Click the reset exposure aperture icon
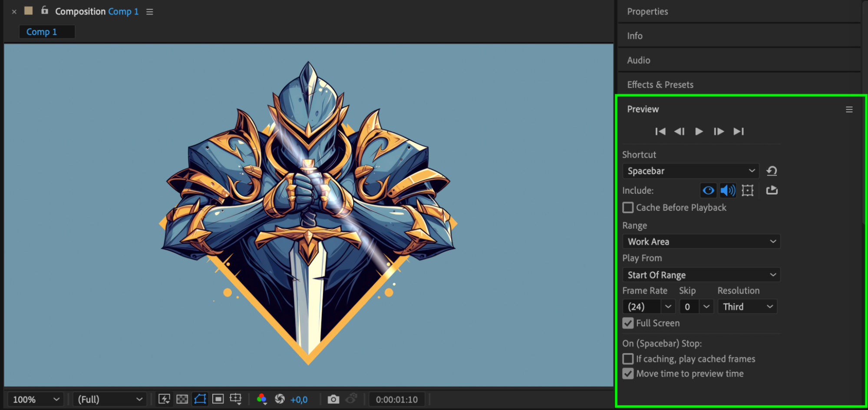868x410 pixels. (280, 399)
